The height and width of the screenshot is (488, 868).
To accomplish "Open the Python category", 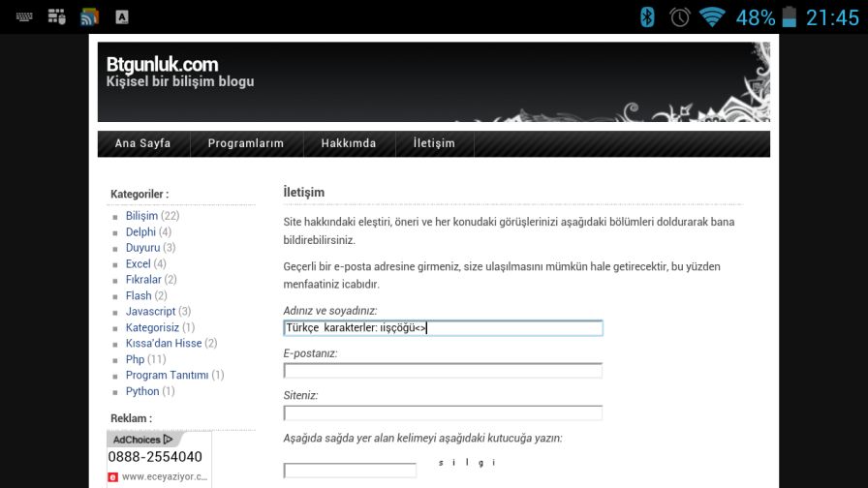I will coord(142,391).
